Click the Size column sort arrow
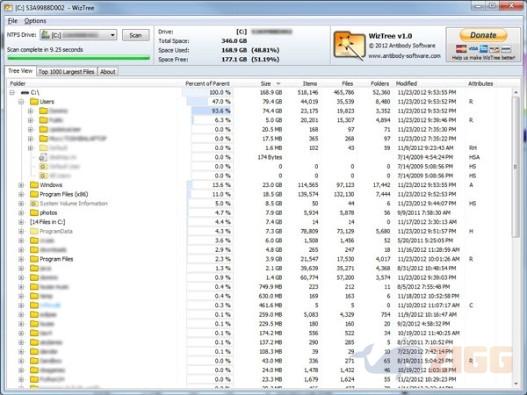The width and height of the screenshot is (527, 395). point(278,83)
